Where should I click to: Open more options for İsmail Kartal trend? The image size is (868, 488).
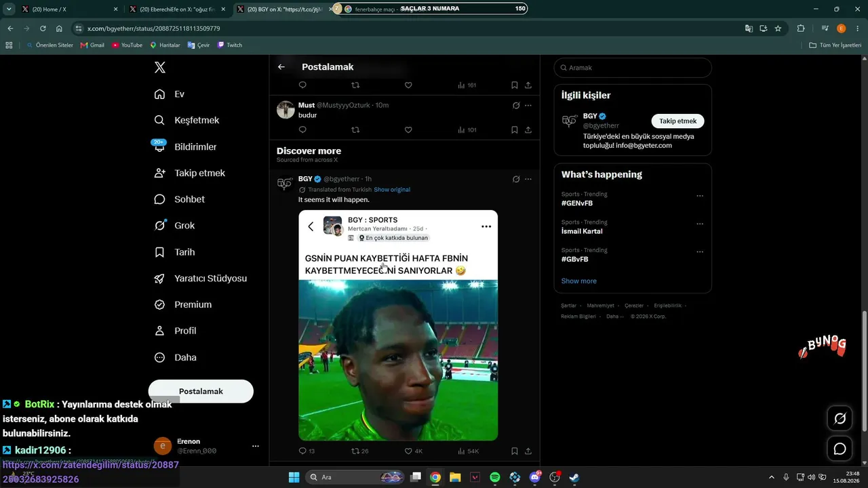(700, 224)
